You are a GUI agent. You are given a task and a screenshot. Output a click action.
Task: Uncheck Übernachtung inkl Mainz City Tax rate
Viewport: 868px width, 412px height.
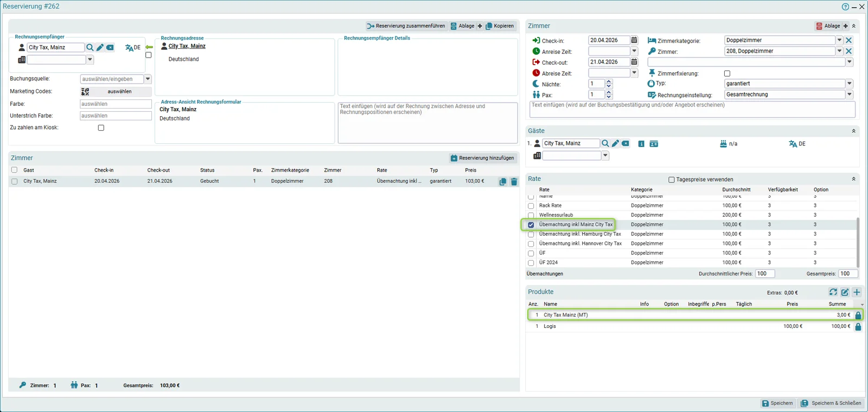pyautogui.click(x=531, y=225)
